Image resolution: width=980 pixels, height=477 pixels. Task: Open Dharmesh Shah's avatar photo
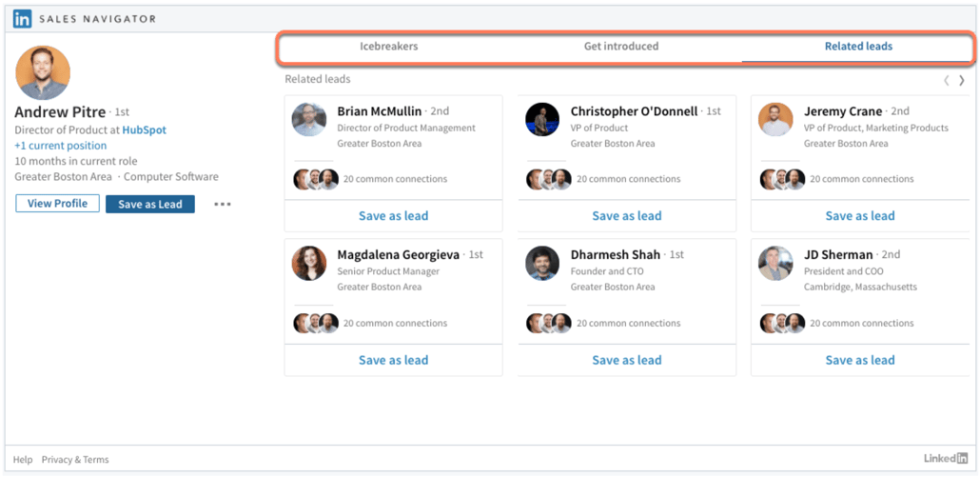542,263
